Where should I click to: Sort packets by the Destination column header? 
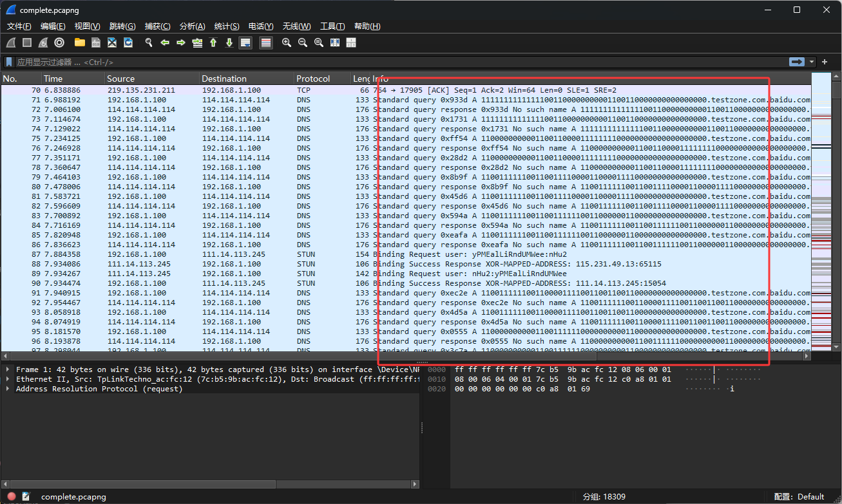point(247,79)
